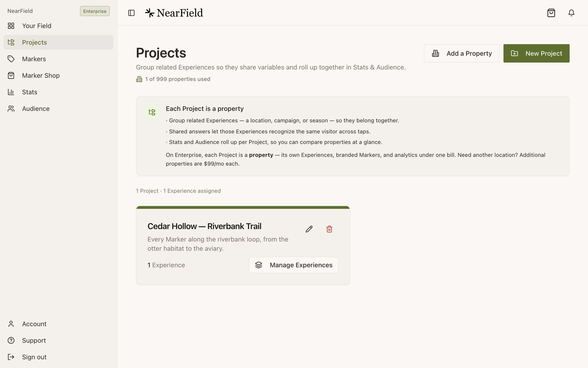Click the '1 Experience' count on card

(x=166, y=265)
